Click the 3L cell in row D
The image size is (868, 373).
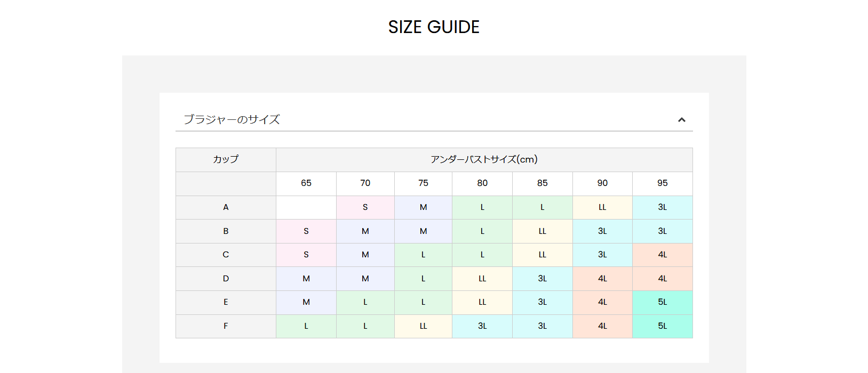click(x=543, y=279)
